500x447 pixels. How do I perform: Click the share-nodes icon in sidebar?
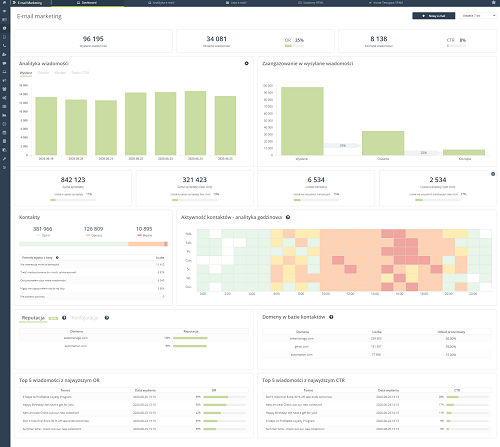(4, 98)
